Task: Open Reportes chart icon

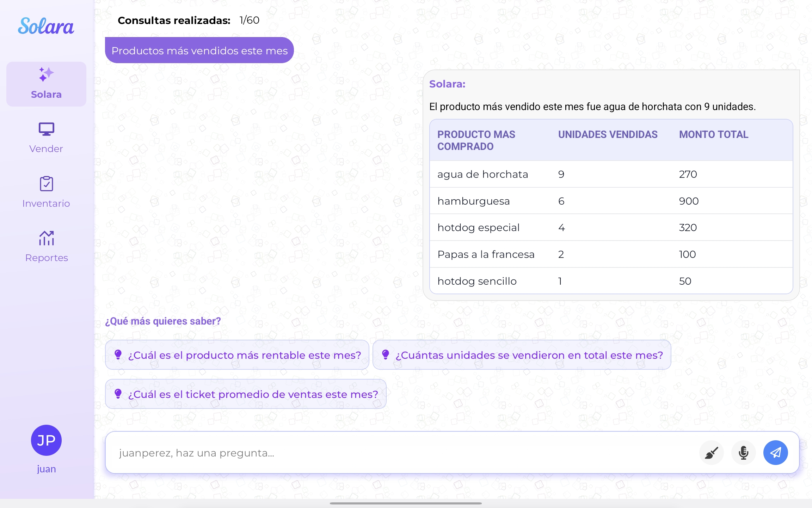Action: 46,238
